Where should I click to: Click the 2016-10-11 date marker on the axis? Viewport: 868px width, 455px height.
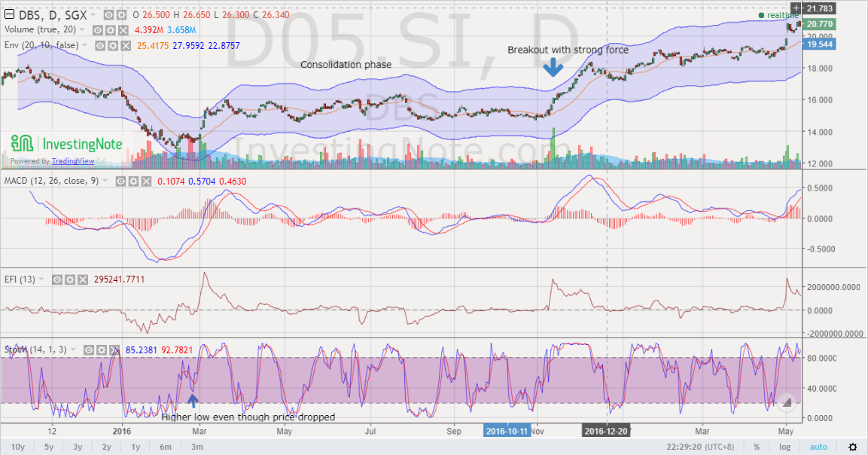(x=509, y=431)
